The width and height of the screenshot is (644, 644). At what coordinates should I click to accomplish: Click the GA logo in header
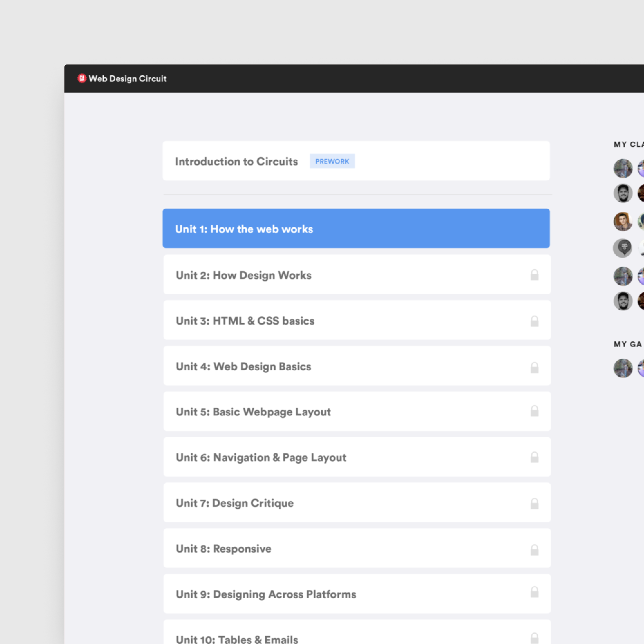pyautogui.click(x=82, y=78)
